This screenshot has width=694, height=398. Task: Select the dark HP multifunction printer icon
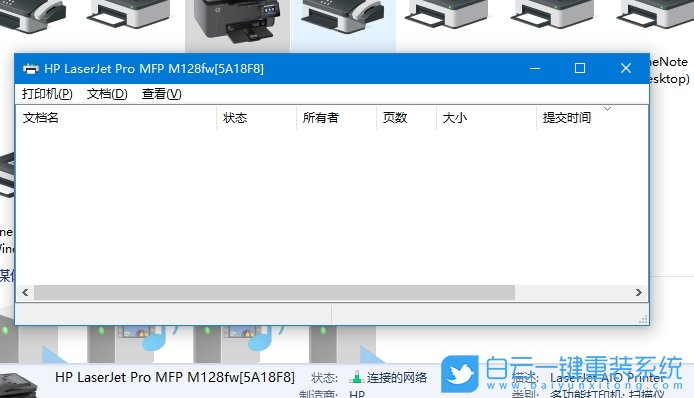click(x=238, y=21)
